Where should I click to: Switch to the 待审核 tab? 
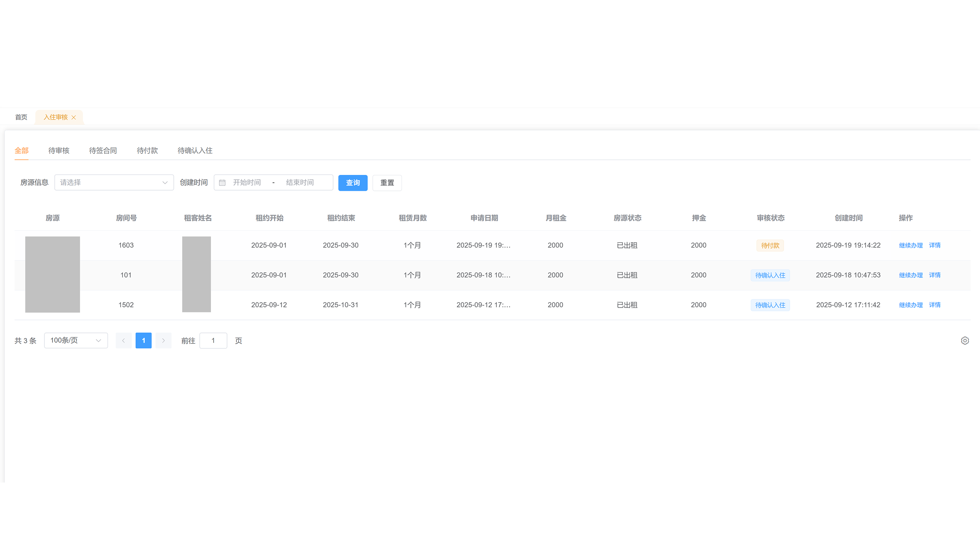(x=59, y=150)
